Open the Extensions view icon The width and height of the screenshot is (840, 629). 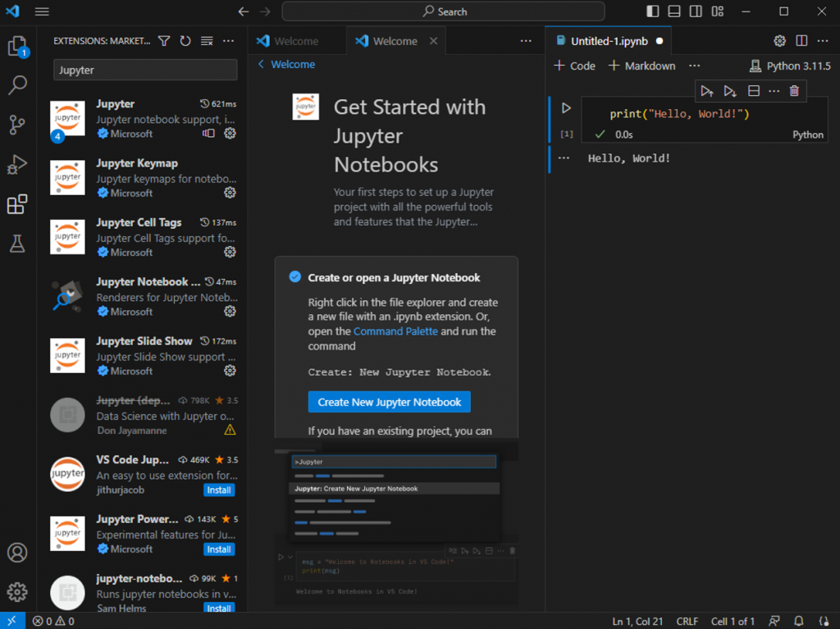(17, 204)
